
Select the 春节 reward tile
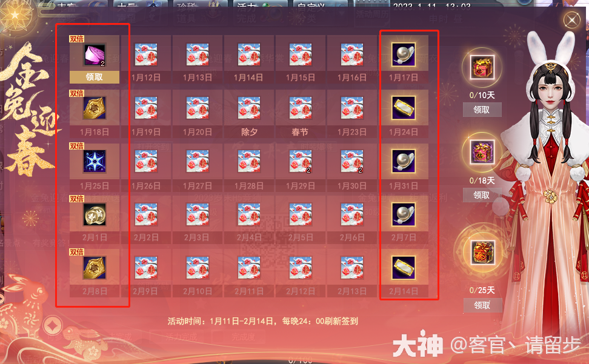tap(301, 114)
